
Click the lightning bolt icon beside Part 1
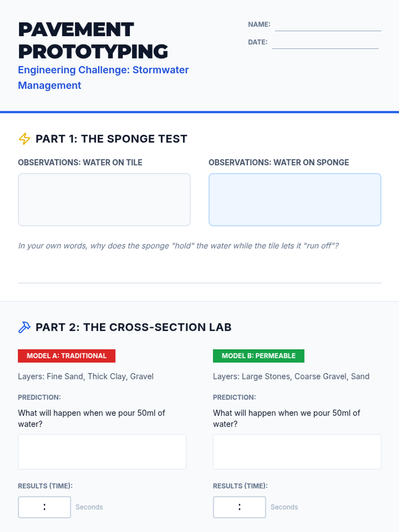coord(24,139)
